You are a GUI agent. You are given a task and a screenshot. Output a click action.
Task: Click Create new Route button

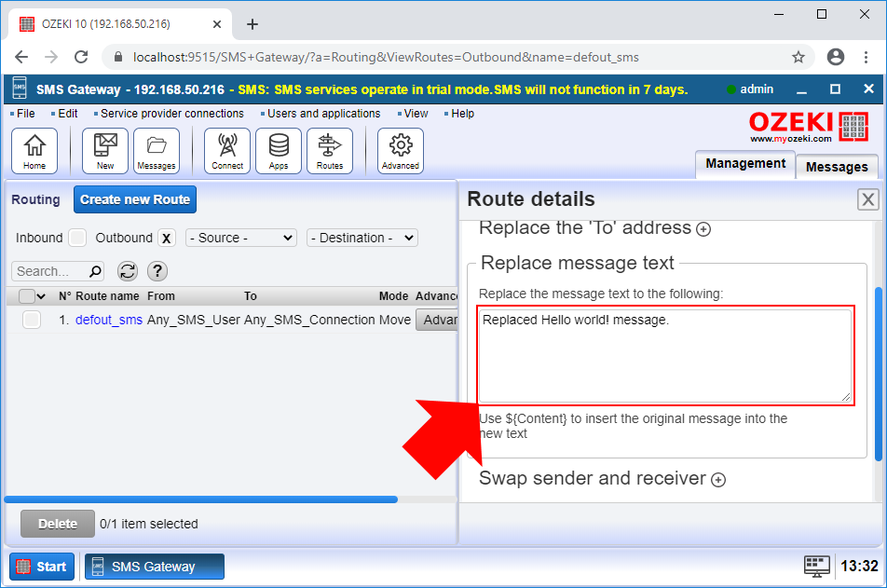click(x=134, y=199)
